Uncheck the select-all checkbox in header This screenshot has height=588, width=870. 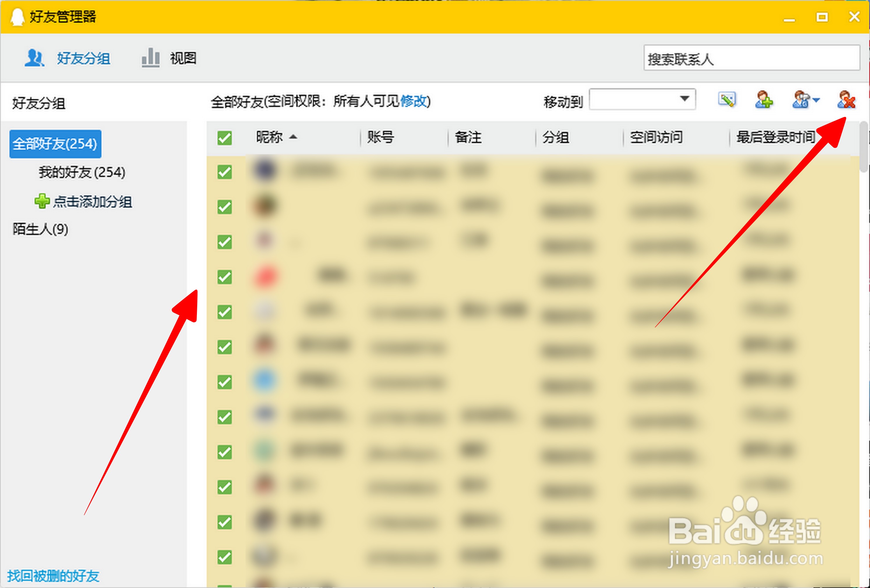click(x=224, y=138)
